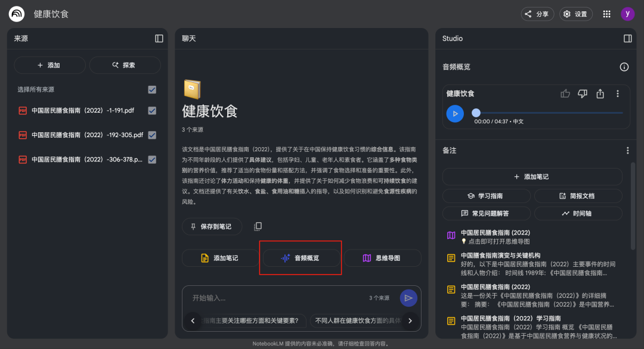Copy the summary with copy icon
The image size is (644, 349).
258,226
